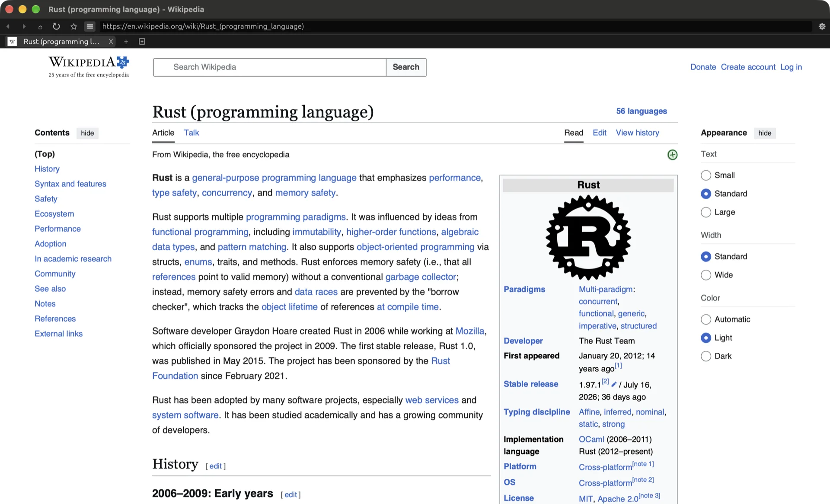Click the Search button
830x504 pixels.
(x=406, y=67)
